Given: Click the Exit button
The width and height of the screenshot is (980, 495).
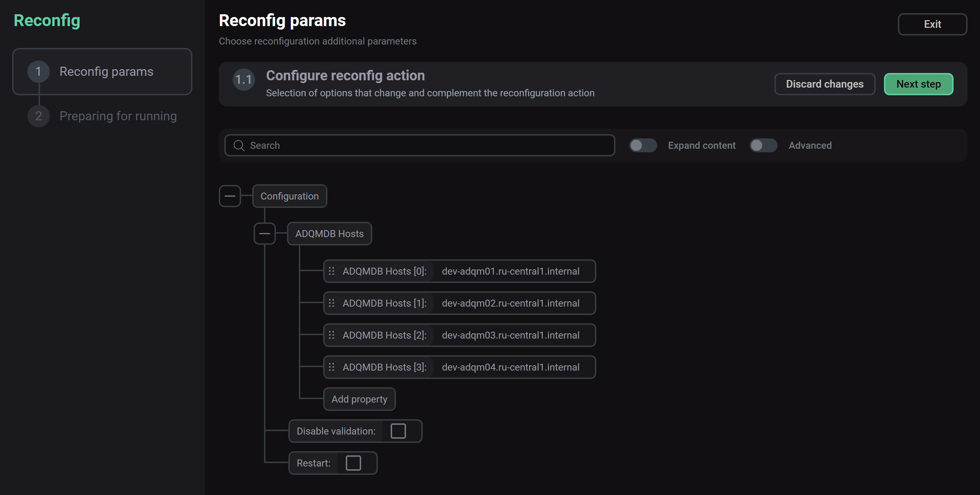Looking at the screenshot, I should pyautogui.click(x=932, y=24).
